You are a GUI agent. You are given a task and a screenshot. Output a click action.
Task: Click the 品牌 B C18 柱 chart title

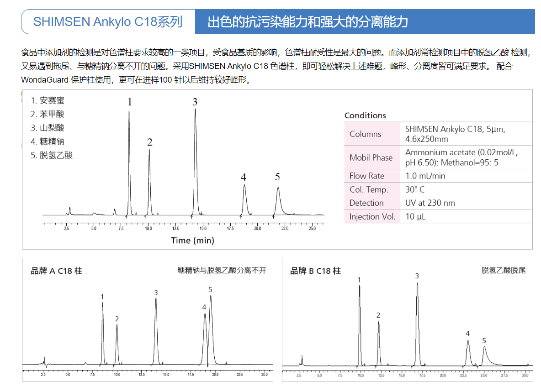tap(315, 271)
